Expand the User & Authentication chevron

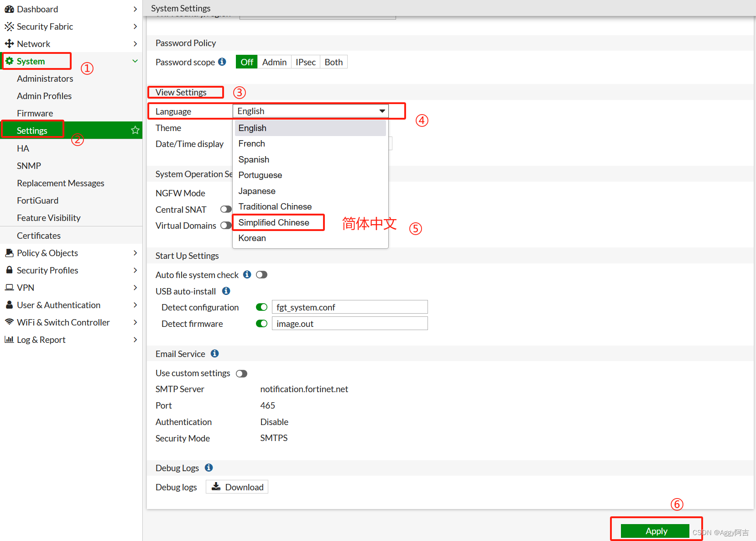(135, 305)
